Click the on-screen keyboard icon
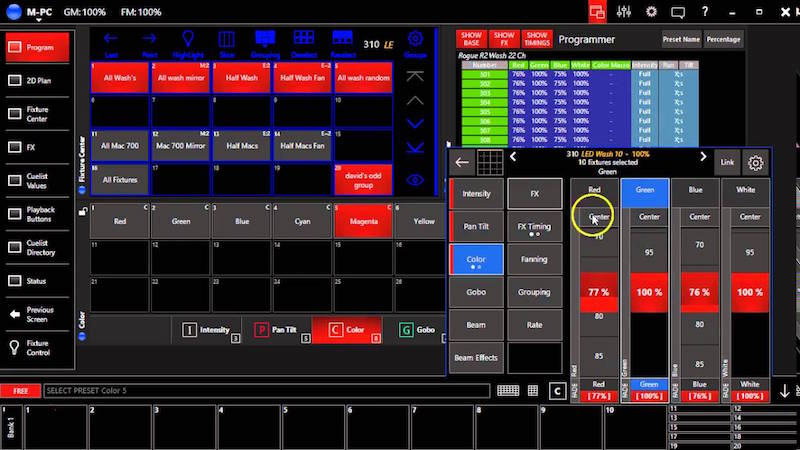Viewport: 800px width, 450px height. [509, 390]
